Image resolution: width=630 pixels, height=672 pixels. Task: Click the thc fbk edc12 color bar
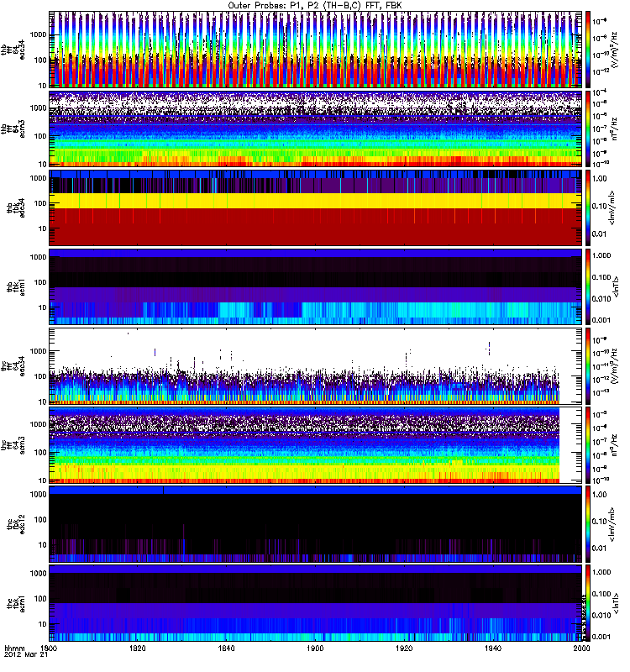point(591,524)
